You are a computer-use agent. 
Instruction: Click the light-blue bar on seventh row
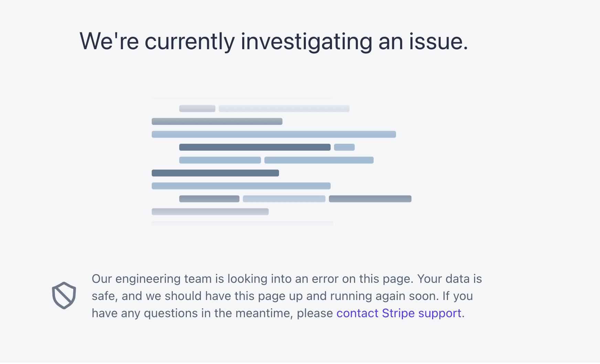pos(241,186)
